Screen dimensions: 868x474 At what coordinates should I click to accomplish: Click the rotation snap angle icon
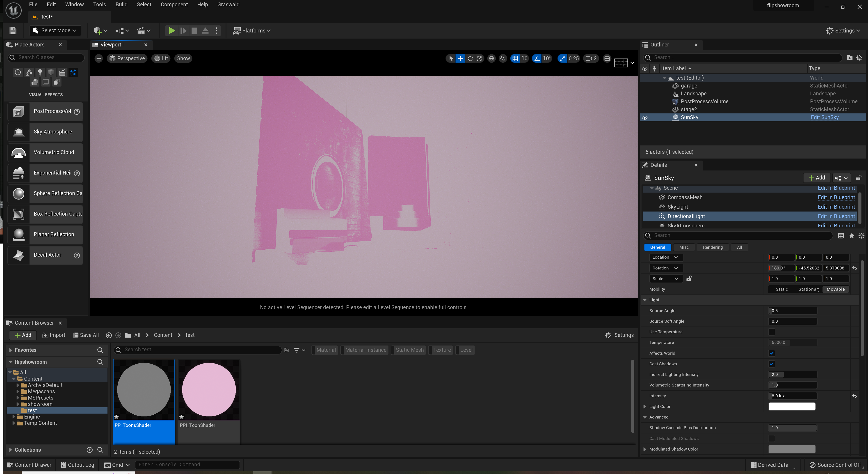[x=537, y=58]
